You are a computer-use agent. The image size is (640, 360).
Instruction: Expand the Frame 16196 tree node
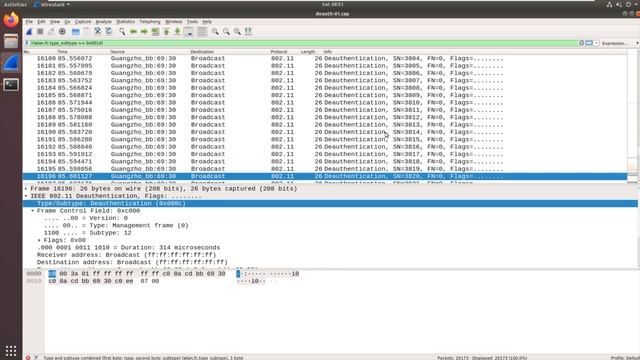[x=26, y=189]
